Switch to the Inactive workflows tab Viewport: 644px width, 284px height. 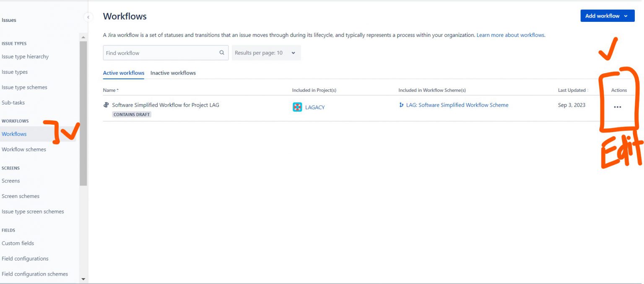click(x=173, y=73)
